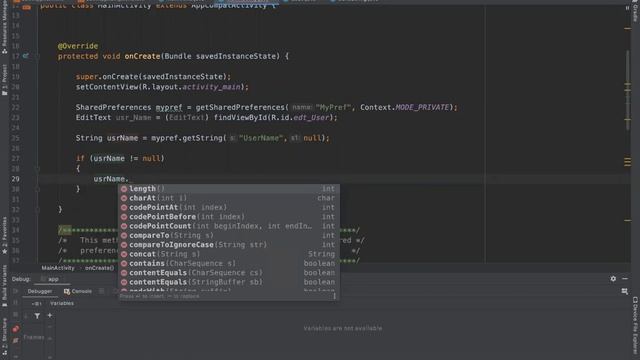
Task: Click MODE_PRIVATE constant on line 22
Action: 422,107
